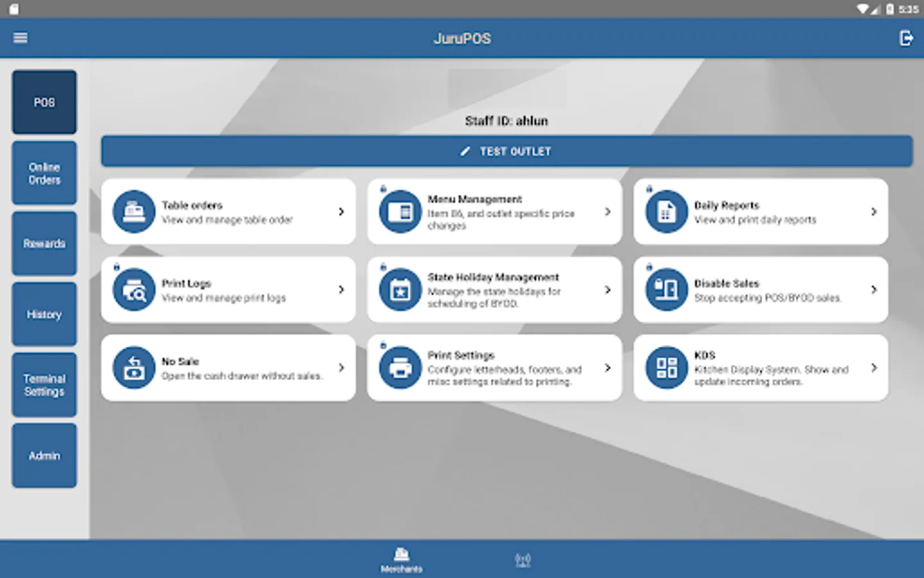Click the TEST OUTLET button
Viewport: 924px width, 578px height.
[x=507, y=152]
